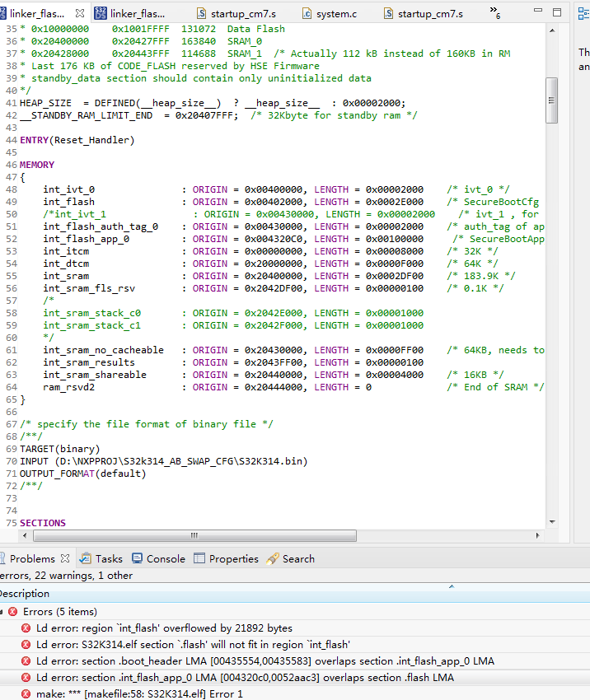Click the vertical scrollbar thumb in editor
Viewport: 590px width, 700px height.
click(551, 100)
